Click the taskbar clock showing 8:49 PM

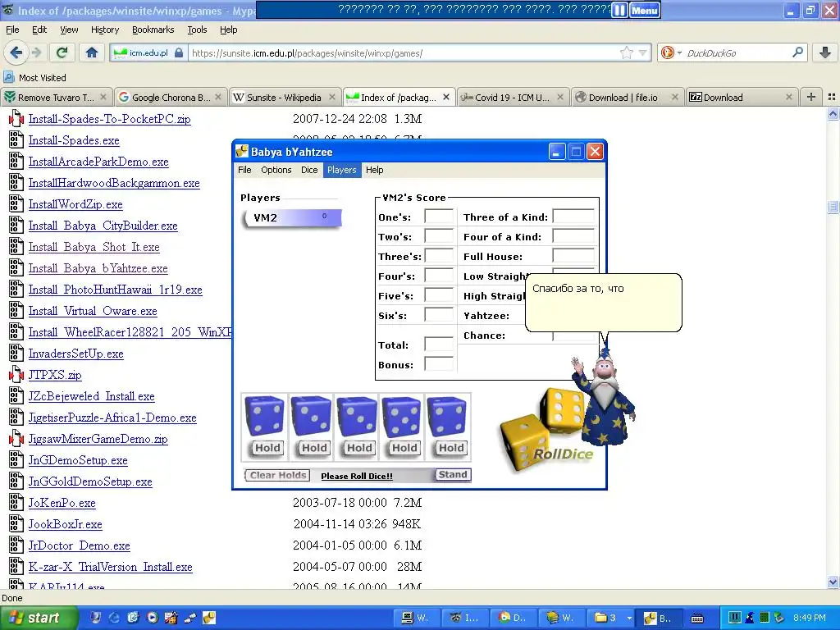pos(810,618)
